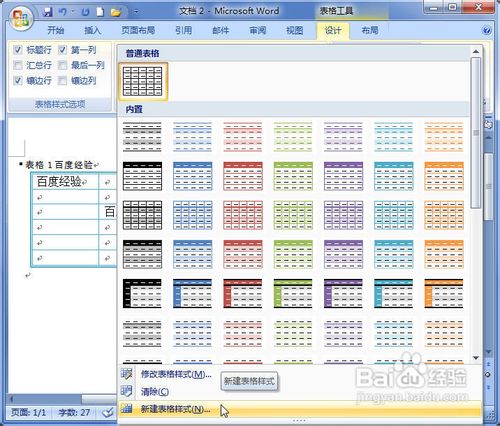Click table cell containing 百度经验
Screen dimensions: 500x426
point(65,182)
